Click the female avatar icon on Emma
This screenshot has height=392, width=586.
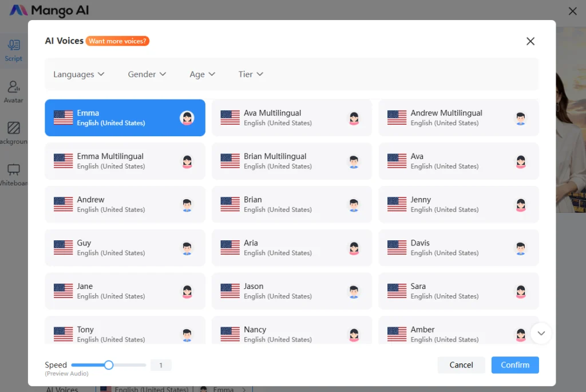click(187, 118)
